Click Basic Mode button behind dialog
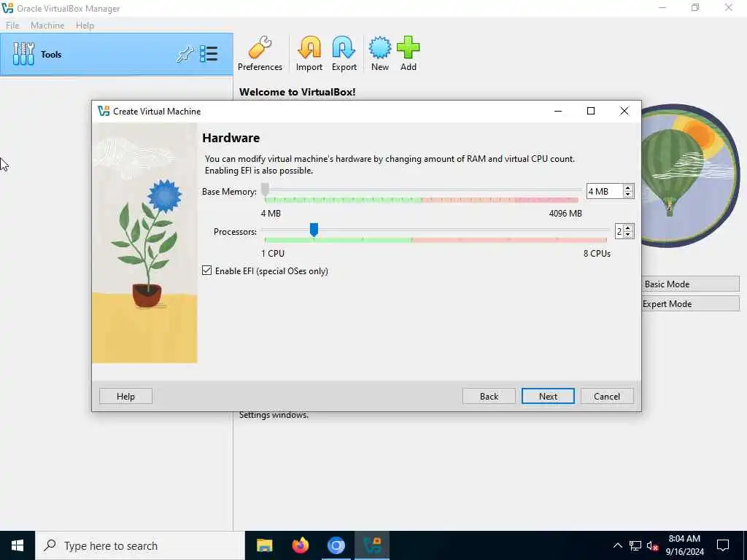The height and width of the screenshot is (560, 747). 690,284
